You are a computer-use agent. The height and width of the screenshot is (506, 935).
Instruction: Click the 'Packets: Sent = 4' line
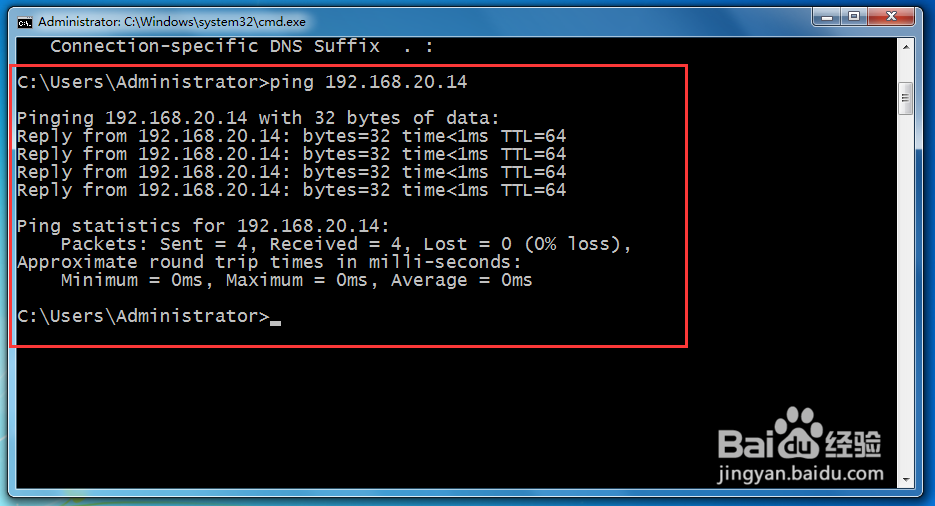pos(346,244)
